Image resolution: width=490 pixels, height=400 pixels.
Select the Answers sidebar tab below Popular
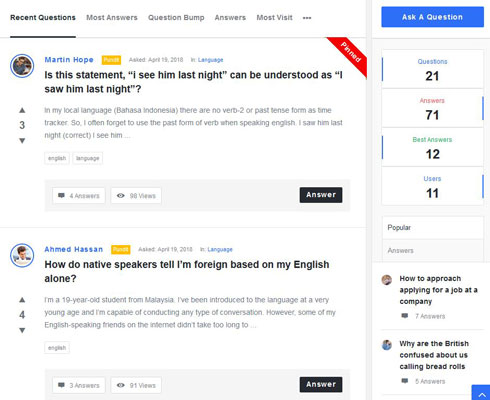point(433,251)
